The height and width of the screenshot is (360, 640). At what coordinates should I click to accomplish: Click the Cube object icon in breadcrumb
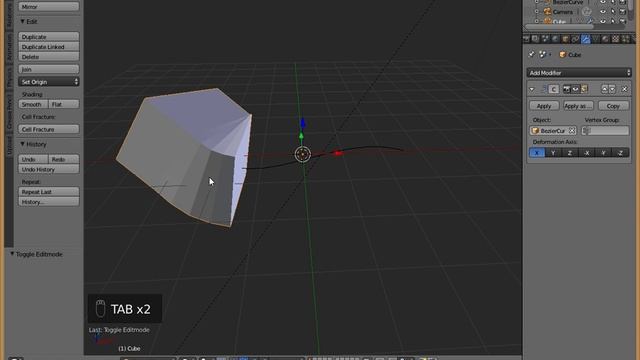tap(562, 54)
